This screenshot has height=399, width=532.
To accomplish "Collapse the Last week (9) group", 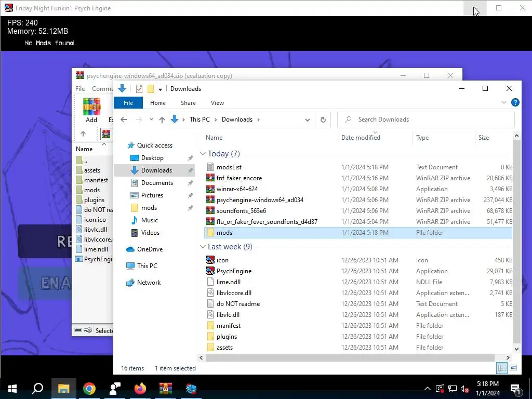I will [203, 247].
